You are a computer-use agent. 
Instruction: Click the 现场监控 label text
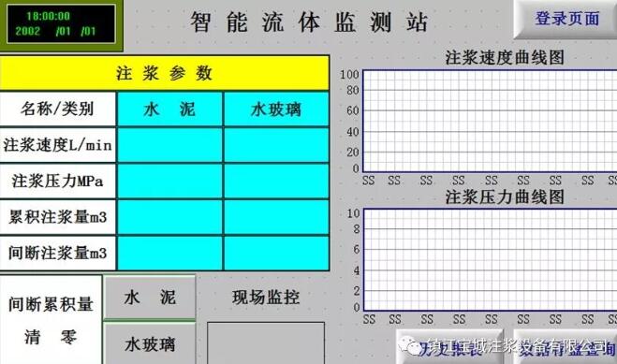click(x=266, y=298)
